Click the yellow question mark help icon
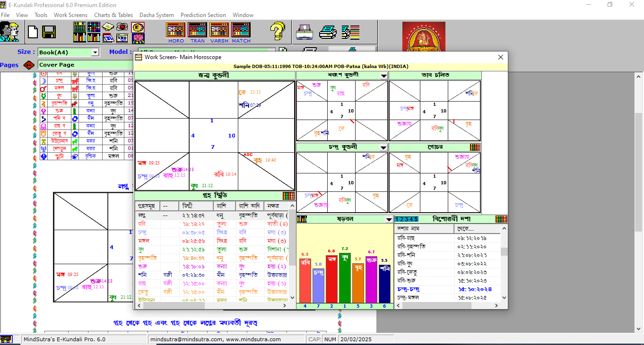The image size is (644, 345). pyautogui.click(x=278, y=31)
